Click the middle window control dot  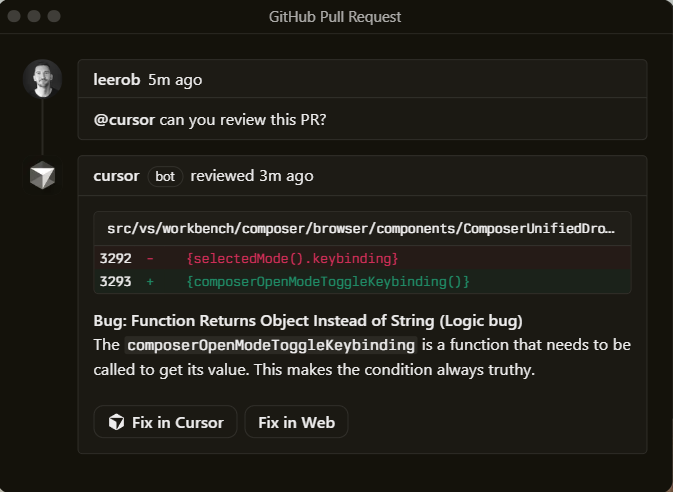click(x=35, y=16)
